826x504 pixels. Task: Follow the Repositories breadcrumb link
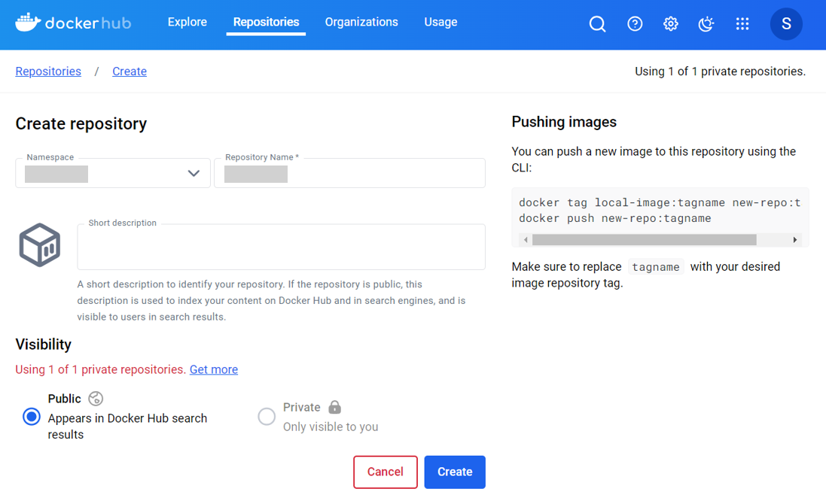click(x=48, y=71)
